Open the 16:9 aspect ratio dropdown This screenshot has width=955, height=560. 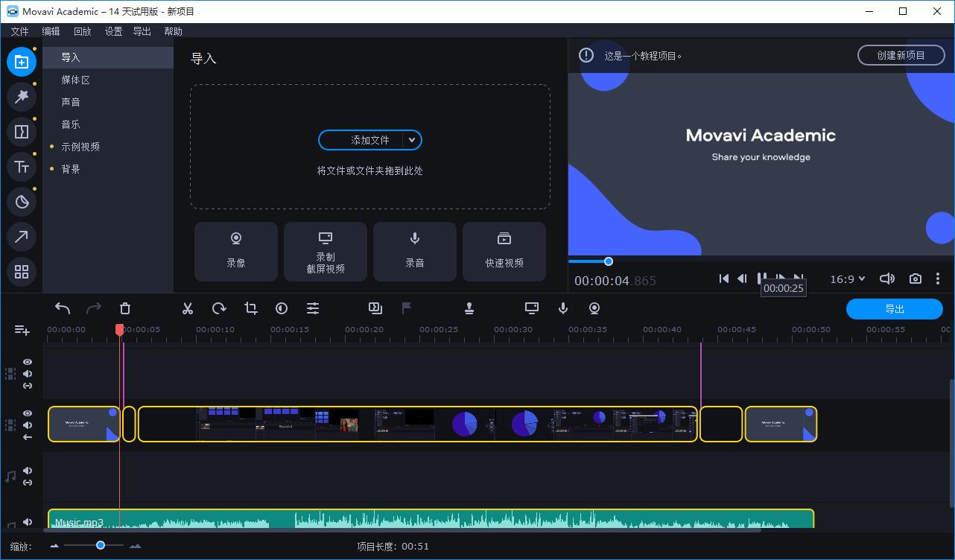pyautogui.click(x=848, y=279)
